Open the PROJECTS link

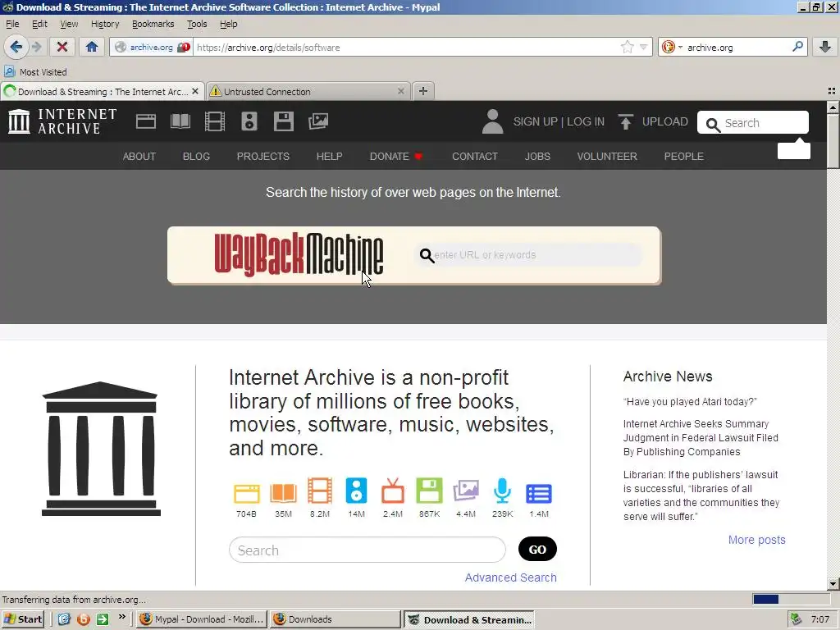pos(263,157)
